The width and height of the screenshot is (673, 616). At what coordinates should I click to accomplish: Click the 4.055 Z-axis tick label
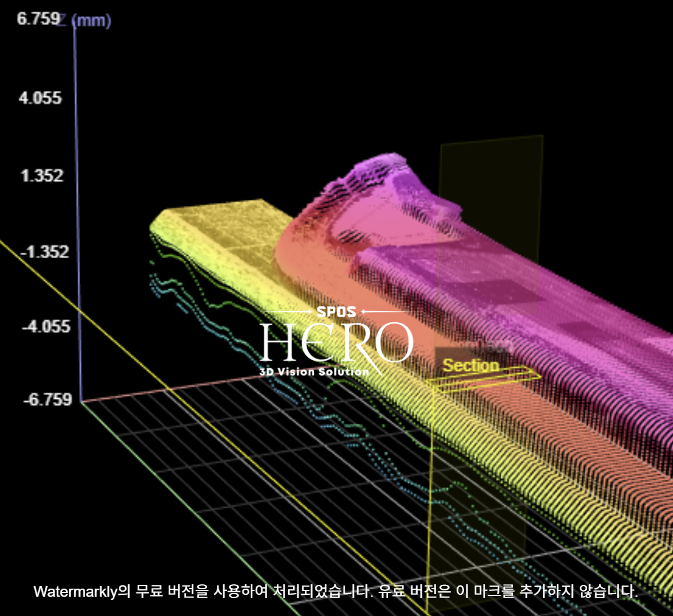coord(40,98)
